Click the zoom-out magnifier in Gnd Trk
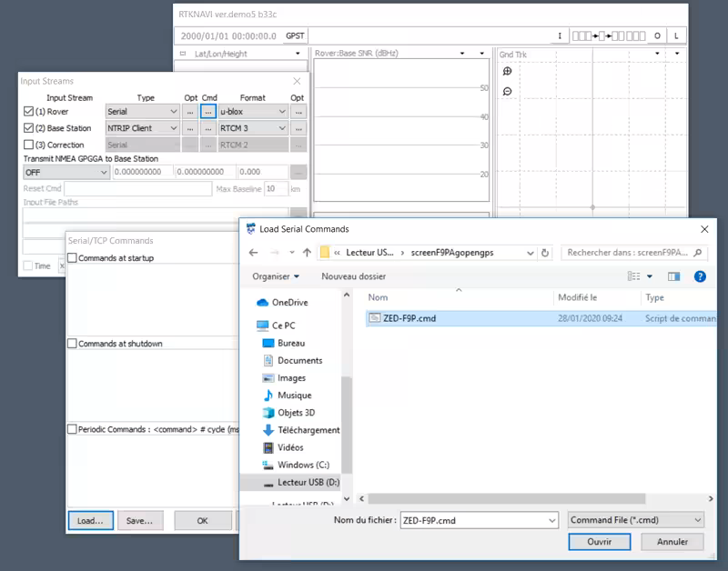The image size is (728, 571). [507, 91]
